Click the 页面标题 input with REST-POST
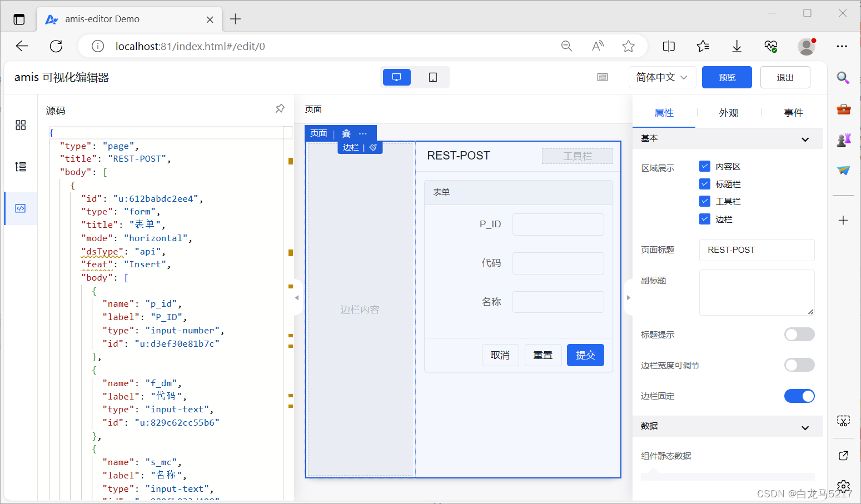Viewport: 861px width, 504px height. pos(757,250)
